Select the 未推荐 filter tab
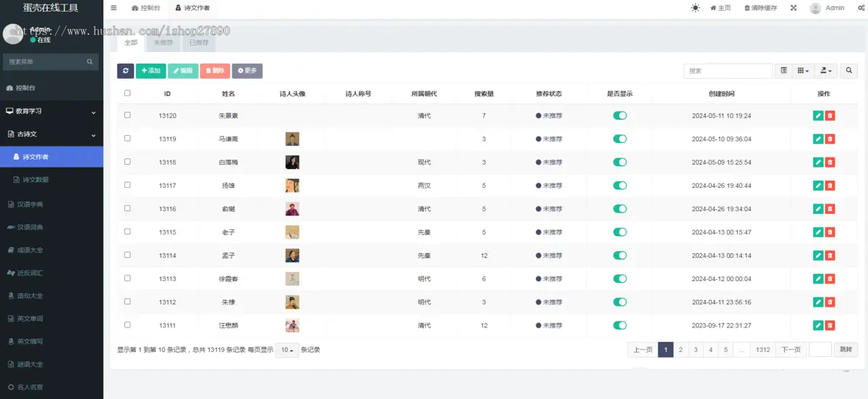This screenshot has width=868, height=399. 163,43
